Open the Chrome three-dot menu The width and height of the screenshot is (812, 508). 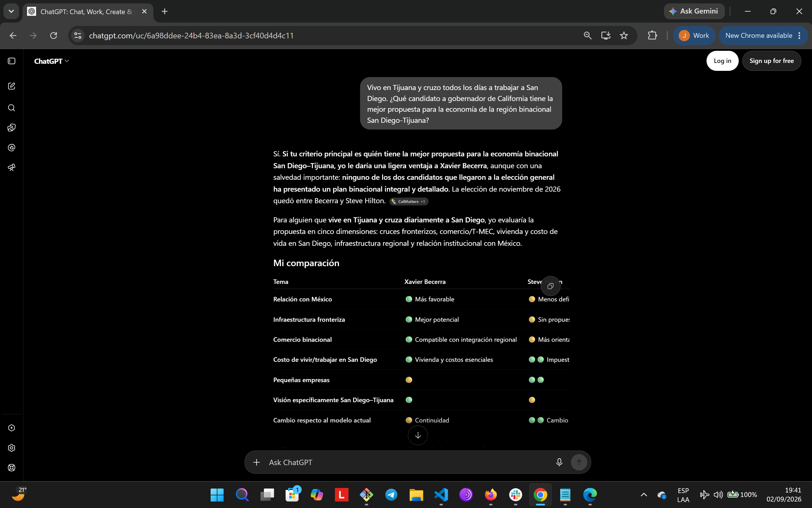point(799,36)
